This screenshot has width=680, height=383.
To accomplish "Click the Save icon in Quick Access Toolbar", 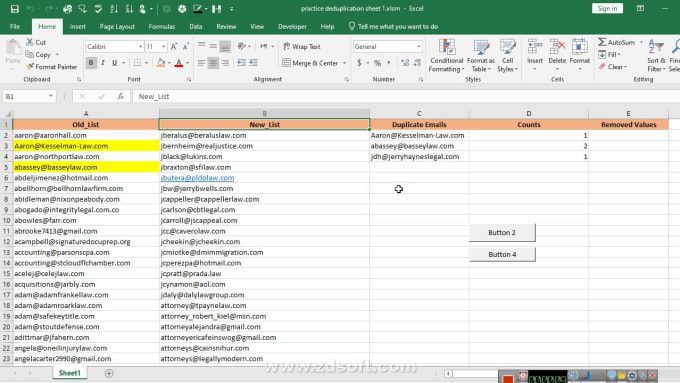I will [15, 9].
